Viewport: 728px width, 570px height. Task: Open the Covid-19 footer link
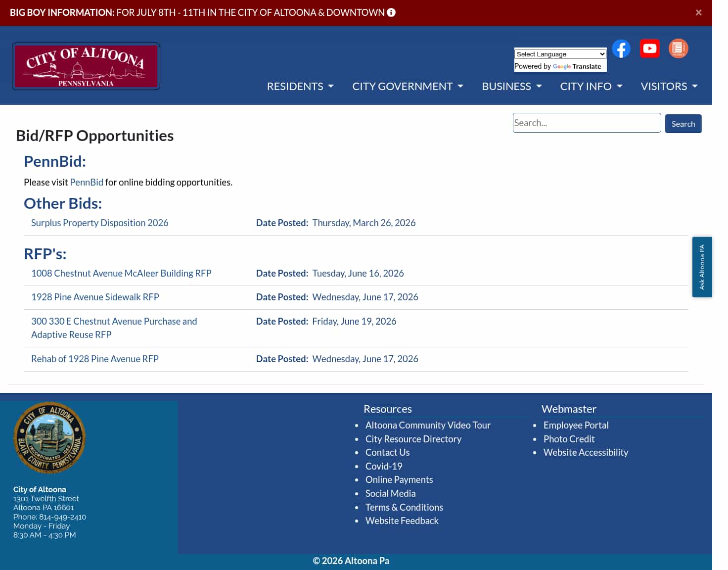click(x=384, y=466)
